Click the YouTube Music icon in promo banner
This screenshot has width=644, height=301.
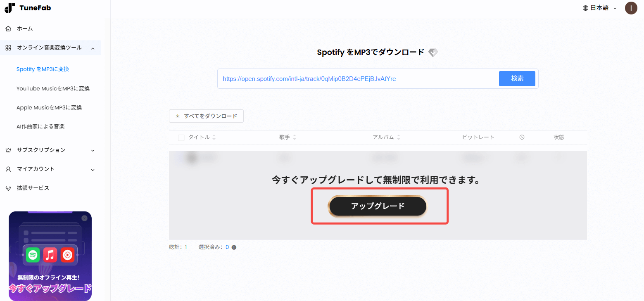click(67, 256)
